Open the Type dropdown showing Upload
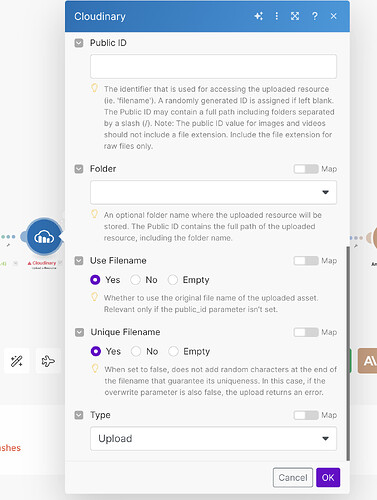 [213, 439]
